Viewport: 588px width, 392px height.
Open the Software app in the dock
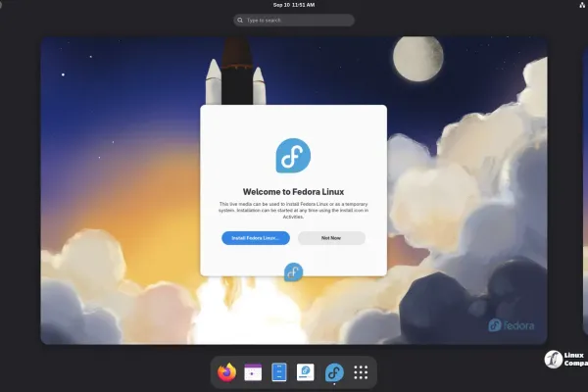coord(305,372)
